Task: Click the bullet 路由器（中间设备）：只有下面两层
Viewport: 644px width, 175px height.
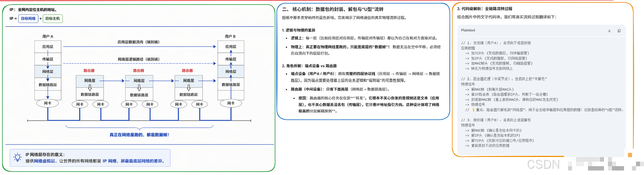Action: [x=340, y=89]
